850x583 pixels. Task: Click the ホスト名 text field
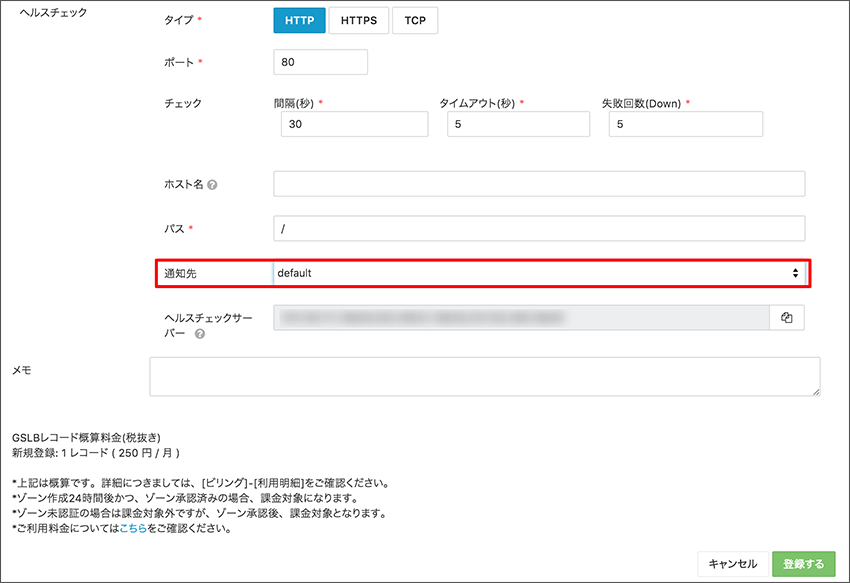coord(538,184)
